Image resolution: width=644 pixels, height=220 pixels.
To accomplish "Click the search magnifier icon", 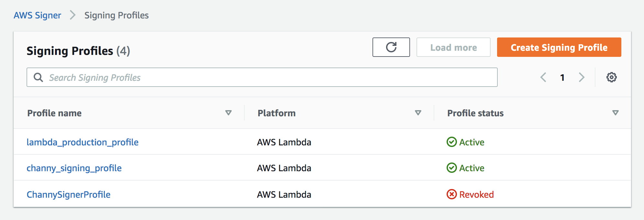I will coord(38,77).
